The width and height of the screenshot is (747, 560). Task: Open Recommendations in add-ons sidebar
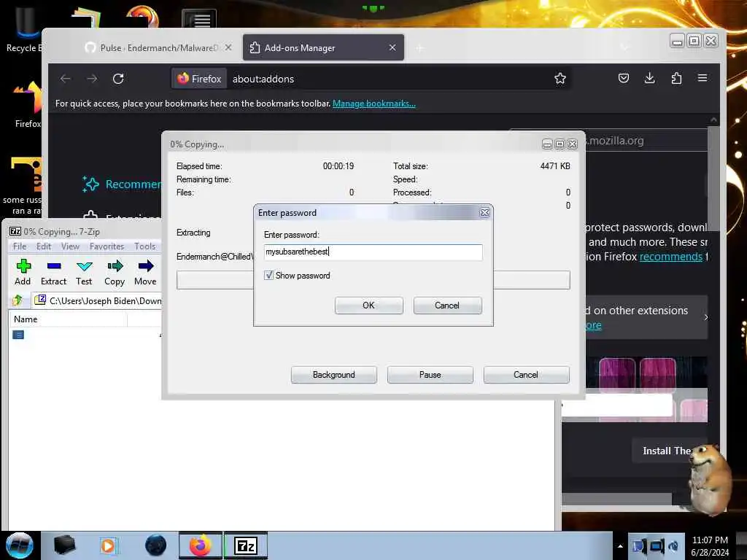pos(122,184)
